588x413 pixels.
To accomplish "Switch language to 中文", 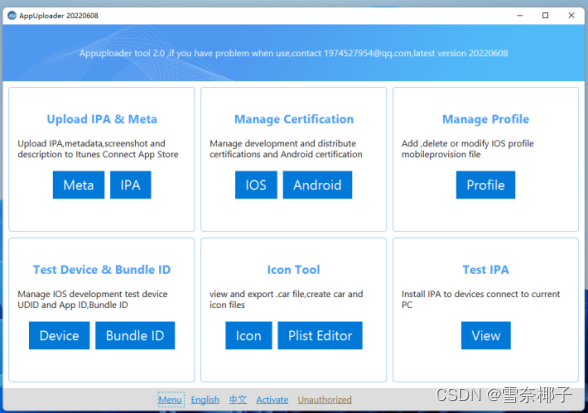I will pyautogui.click(x=238, y=399).
